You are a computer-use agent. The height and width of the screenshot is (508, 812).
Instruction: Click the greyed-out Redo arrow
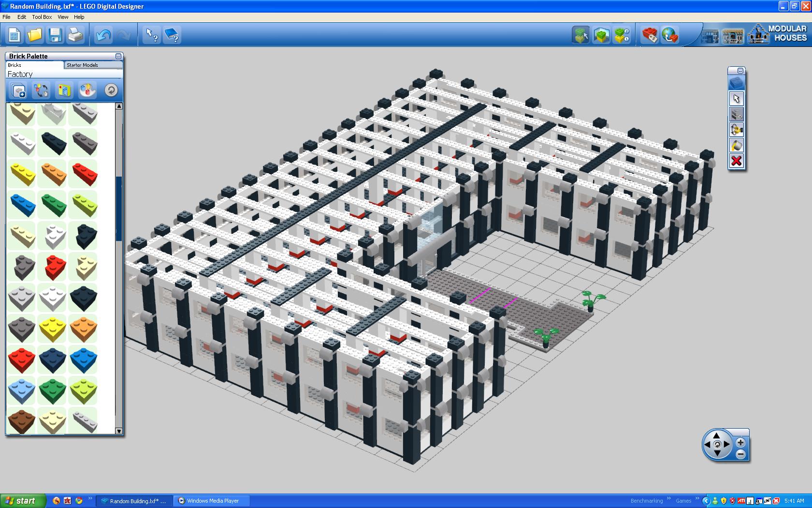pyautogui.click(x=123, y=35)
